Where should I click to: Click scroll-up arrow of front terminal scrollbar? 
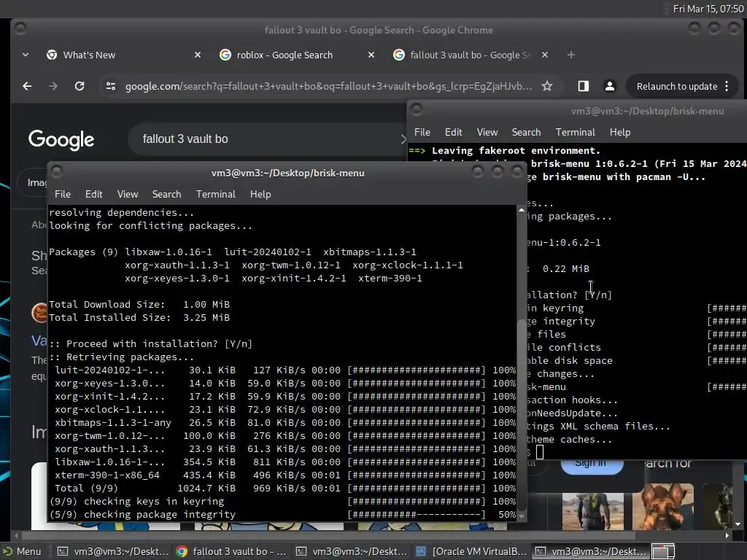tap(522, 210)
